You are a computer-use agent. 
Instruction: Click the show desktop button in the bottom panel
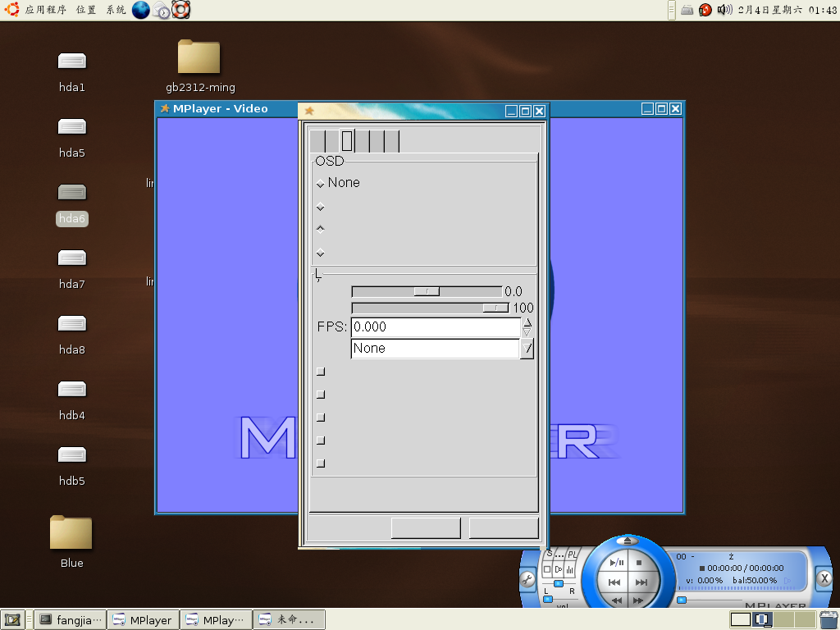pos(12,620)
